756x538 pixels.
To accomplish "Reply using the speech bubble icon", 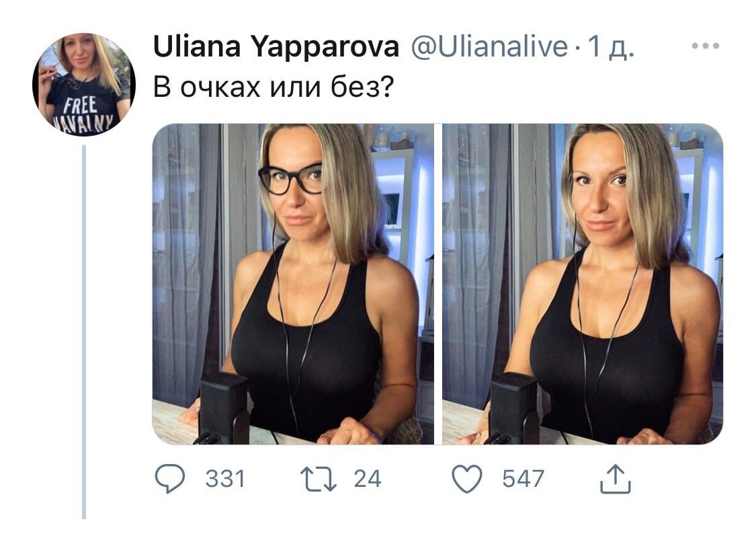I will pyautogui.click(x=170, y=478).
